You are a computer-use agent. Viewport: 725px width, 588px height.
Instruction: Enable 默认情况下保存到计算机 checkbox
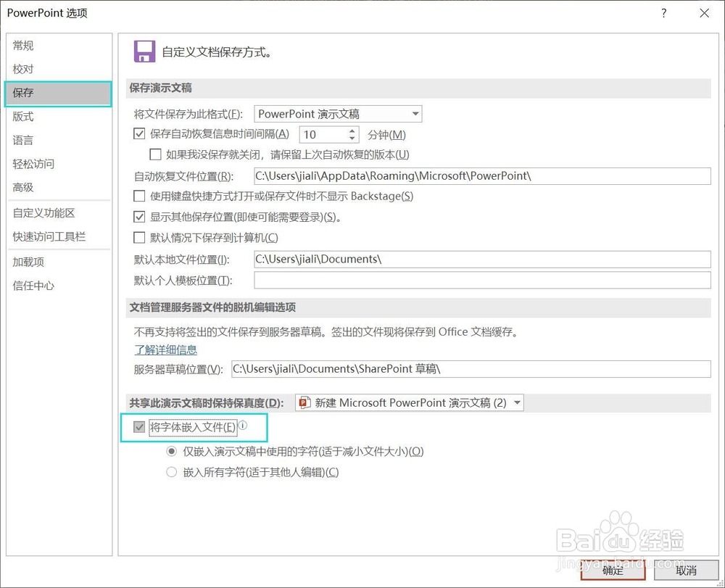point(139,238)
